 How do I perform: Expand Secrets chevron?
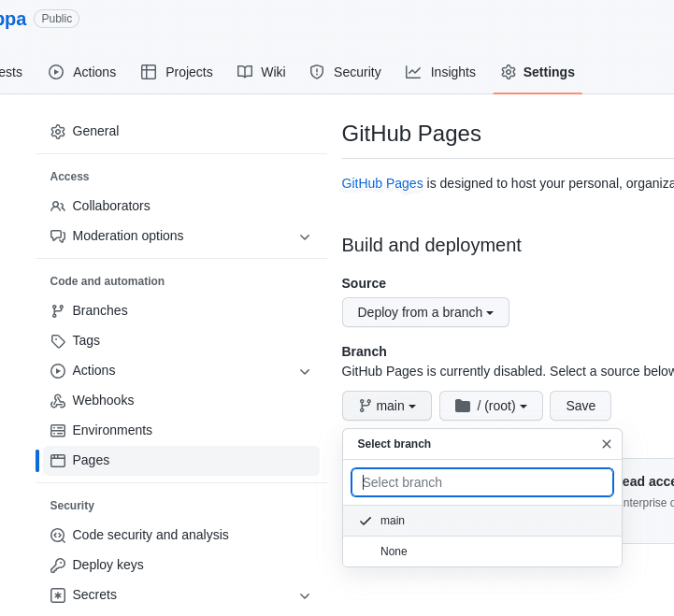point(305,596)
